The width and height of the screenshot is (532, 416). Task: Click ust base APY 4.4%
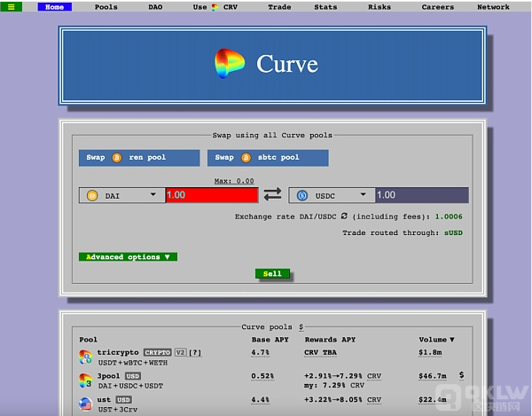click(x=260, y=400)
